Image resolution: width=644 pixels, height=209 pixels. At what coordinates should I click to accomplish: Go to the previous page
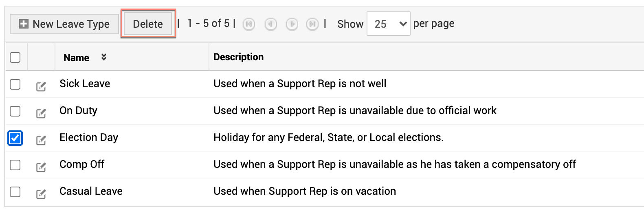click(x=270, y=24)
